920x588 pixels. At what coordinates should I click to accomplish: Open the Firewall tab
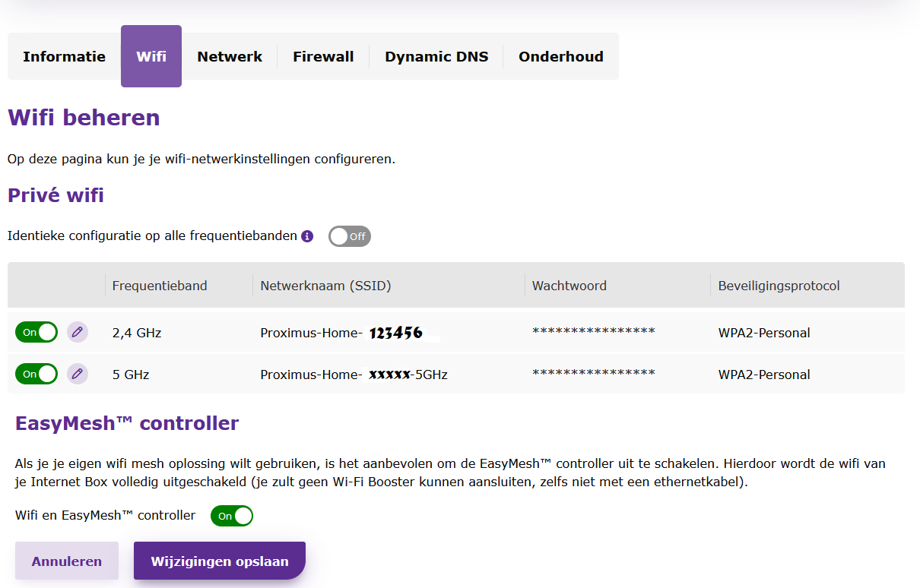323,56
